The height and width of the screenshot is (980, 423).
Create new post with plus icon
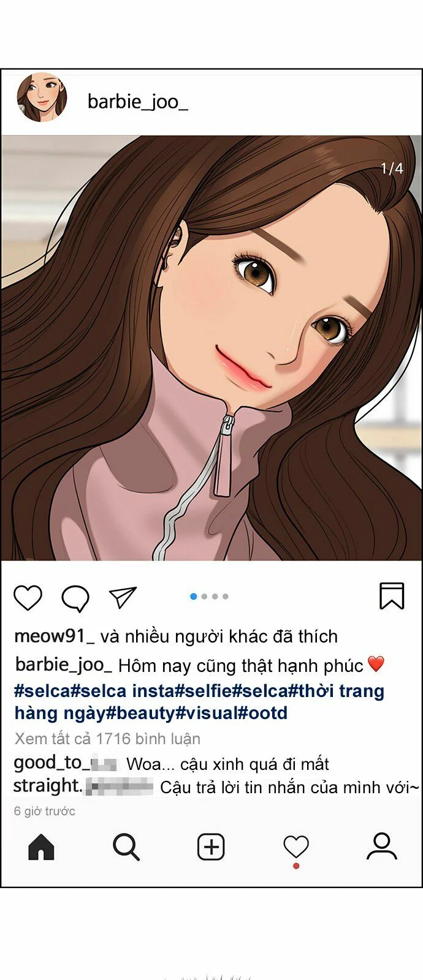pos(211,847)
